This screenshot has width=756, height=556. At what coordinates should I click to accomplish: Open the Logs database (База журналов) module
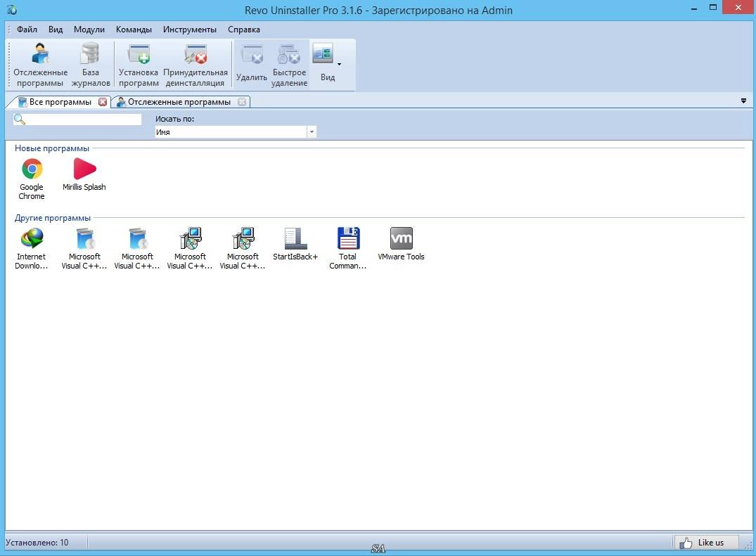[x=91, y=65]
